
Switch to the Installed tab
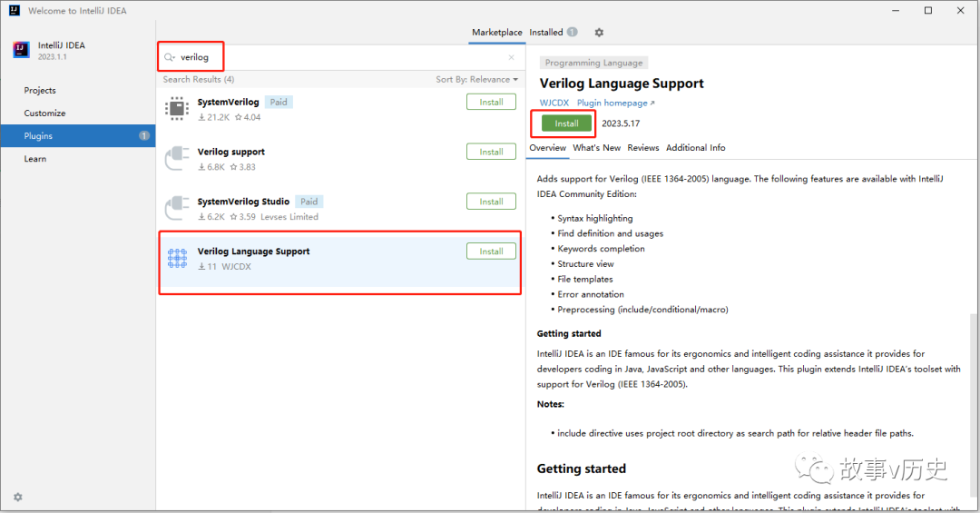[546, 33]
